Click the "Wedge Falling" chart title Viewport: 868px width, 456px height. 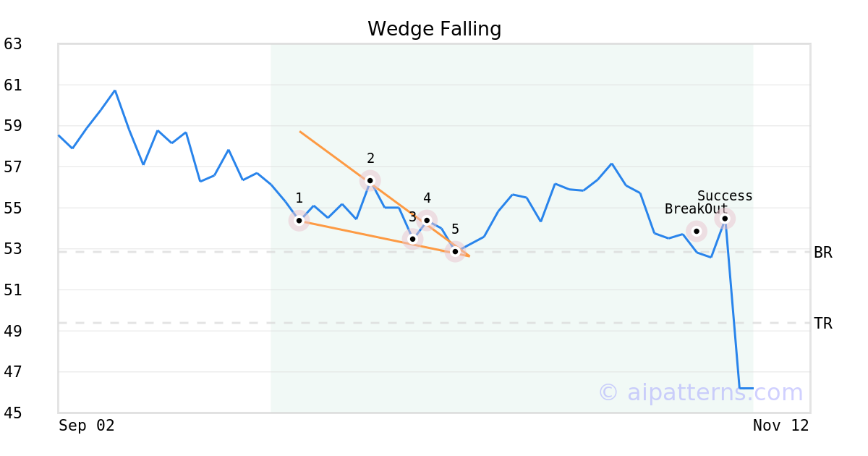coord(434,29)
